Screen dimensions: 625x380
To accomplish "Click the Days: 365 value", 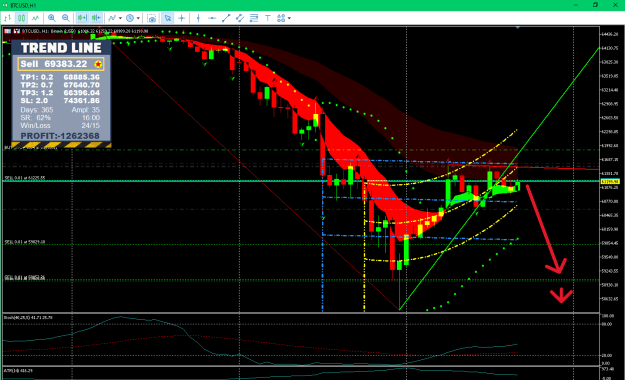I will (x=37, y=110).
